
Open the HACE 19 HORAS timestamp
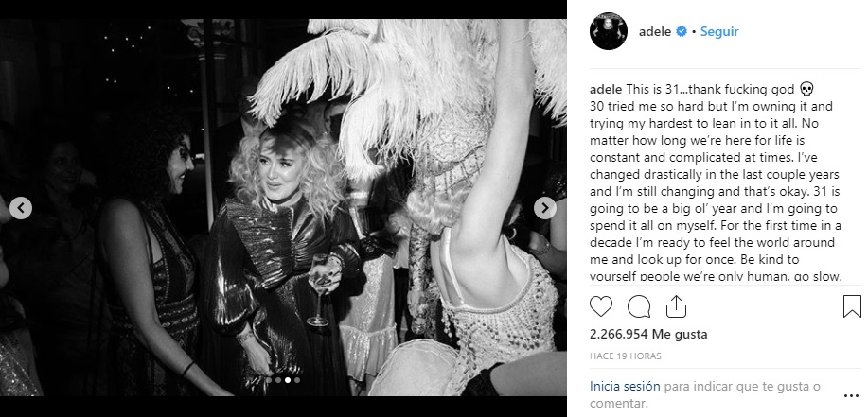coord(626,356)
